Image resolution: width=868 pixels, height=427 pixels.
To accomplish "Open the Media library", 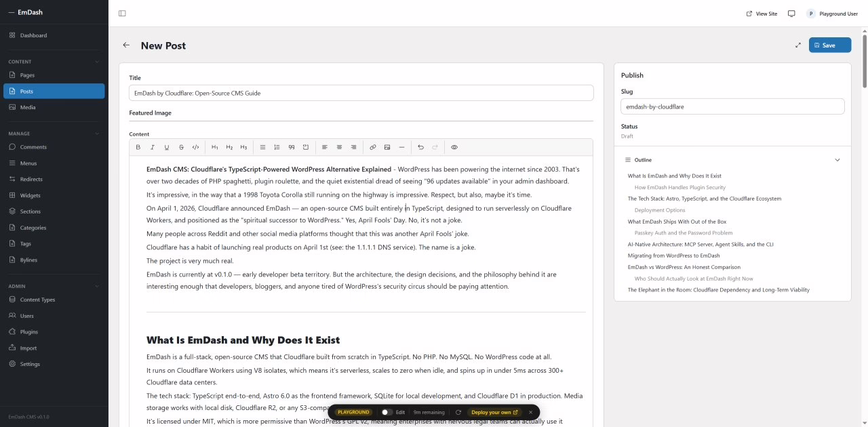I will [x=54, y=107].
